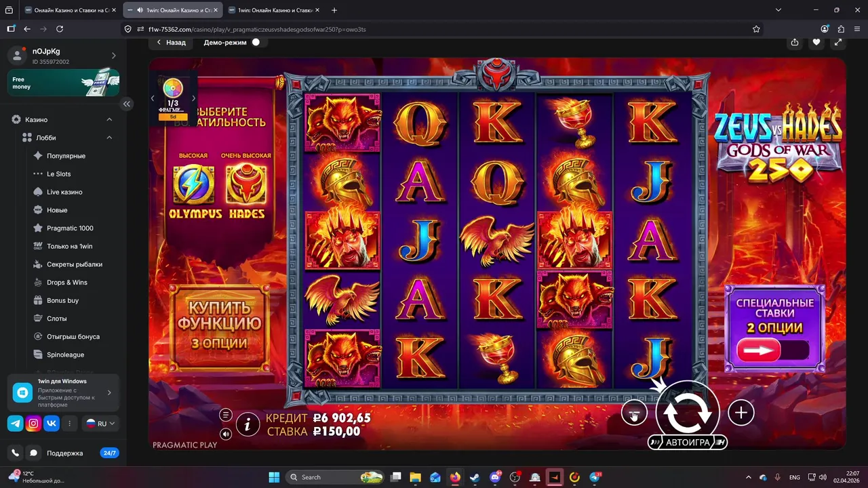Go back with the Назад button
This screenshot has width=868, height=488.
[x=171, y=42]
